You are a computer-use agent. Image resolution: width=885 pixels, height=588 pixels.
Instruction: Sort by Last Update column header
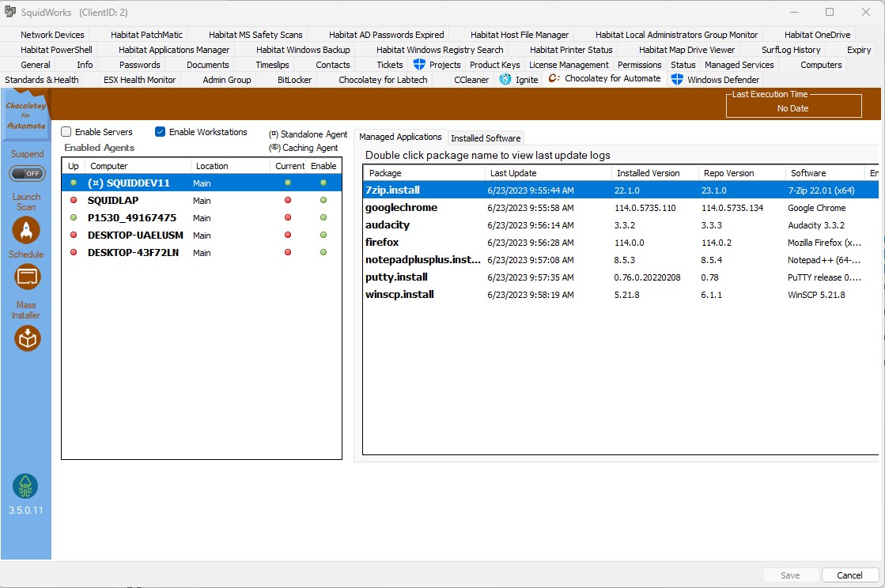(x=548, y=173)
